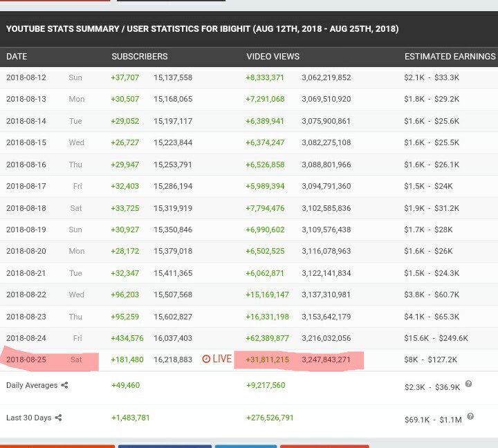
Task: Click earnings $8K - $127.2K
Action: 430,360
